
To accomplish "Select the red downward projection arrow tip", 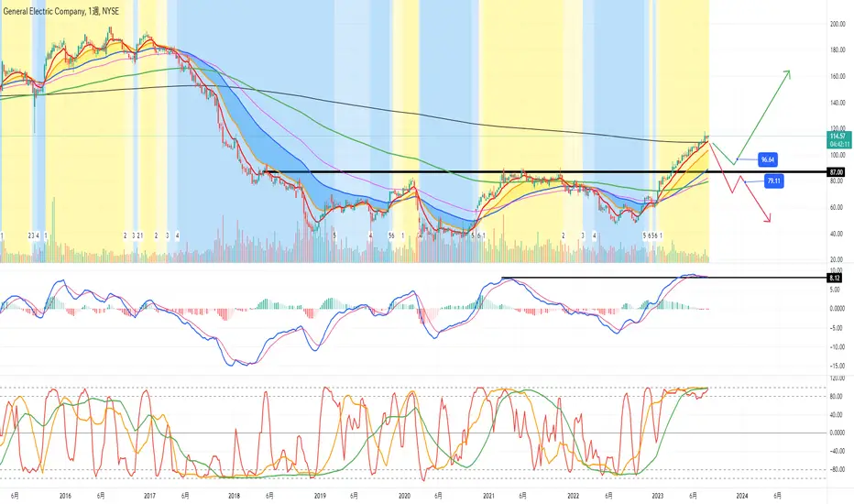I will tap(768, 219).
